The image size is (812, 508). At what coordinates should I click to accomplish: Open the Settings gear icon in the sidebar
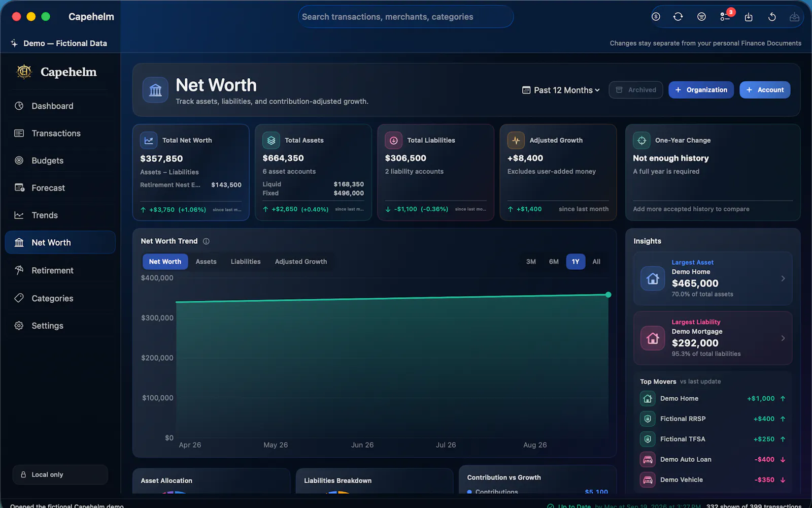point(19,326)
